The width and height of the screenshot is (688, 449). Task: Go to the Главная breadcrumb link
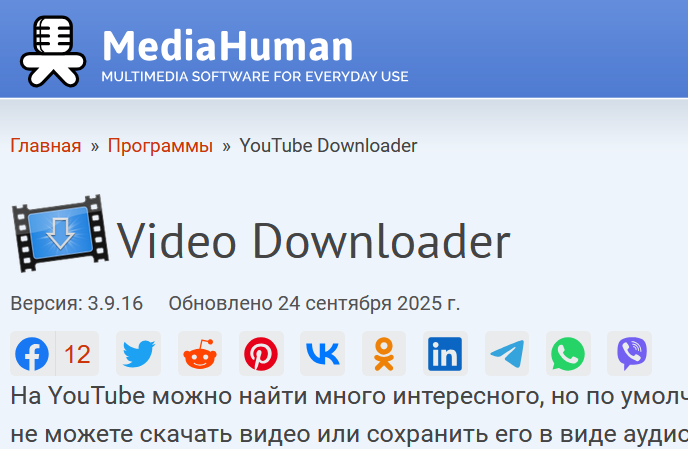tap(46, 146)
